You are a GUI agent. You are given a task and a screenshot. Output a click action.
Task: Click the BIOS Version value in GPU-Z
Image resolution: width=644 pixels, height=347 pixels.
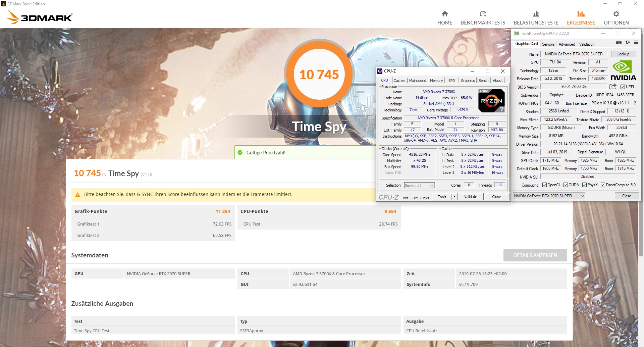[x=574, y=87]
